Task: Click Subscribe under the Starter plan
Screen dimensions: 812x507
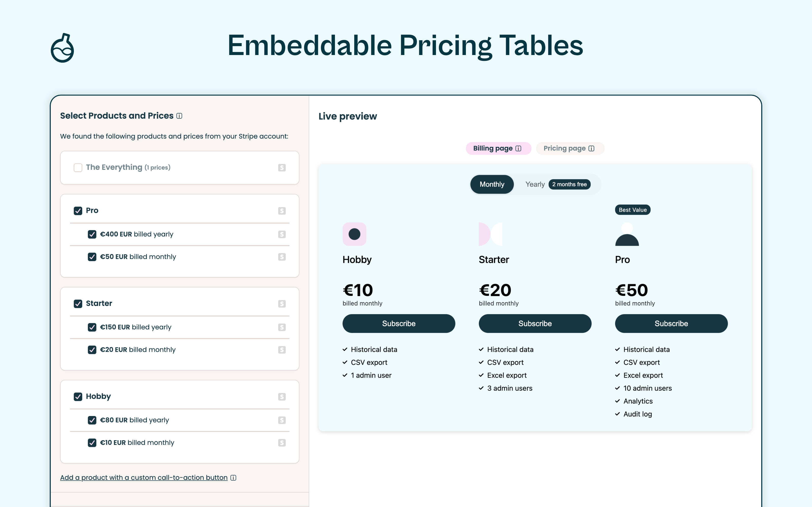Action: 535,323
